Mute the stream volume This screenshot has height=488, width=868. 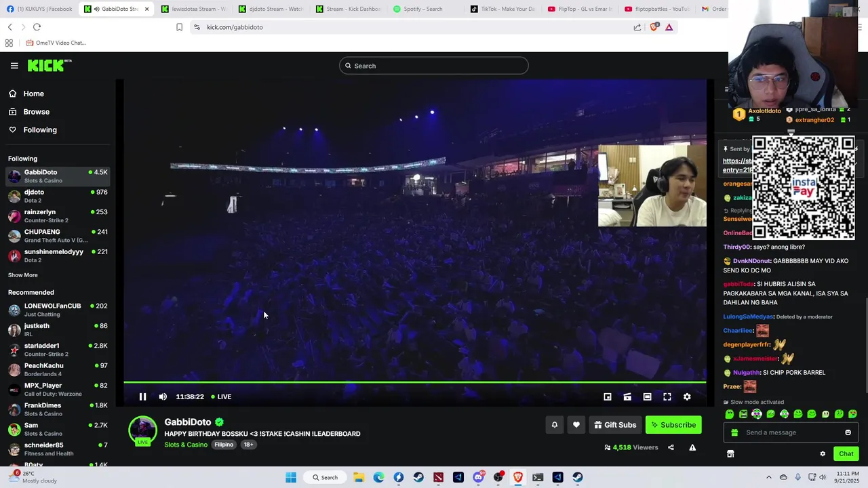(163, 396)
